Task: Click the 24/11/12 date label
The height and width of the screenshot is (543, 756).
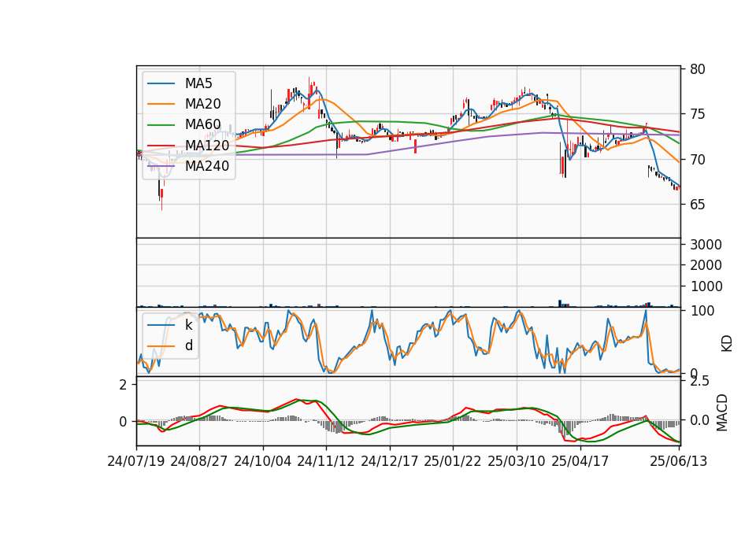Action: 325,461
